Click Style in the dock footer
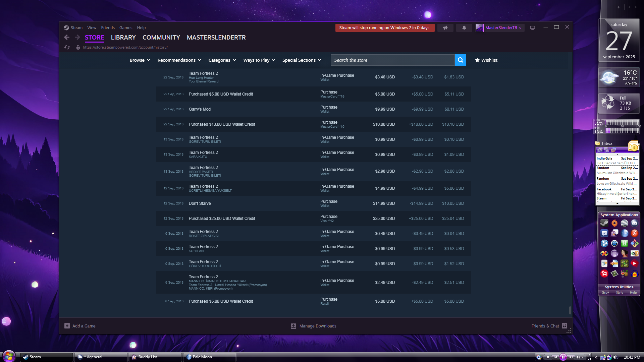This screenshot has height=362, width=644. pos(620,293)
